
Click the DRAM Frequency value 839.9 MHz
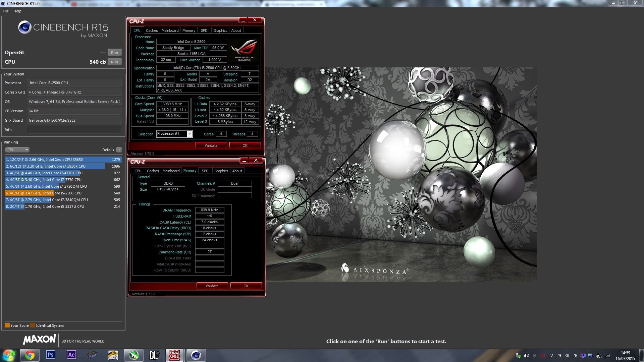210,210
